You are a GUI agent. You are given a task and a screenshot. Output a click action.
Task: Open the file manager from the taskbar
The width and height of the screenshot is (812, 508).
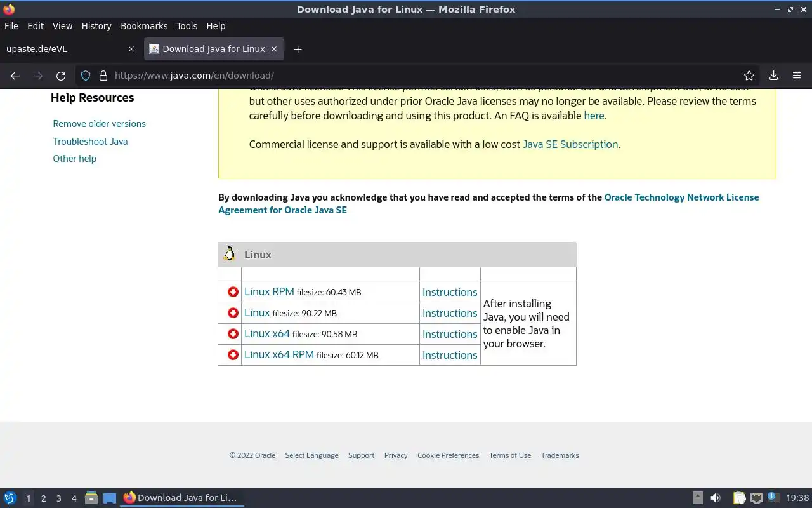(x=91, y=498)
